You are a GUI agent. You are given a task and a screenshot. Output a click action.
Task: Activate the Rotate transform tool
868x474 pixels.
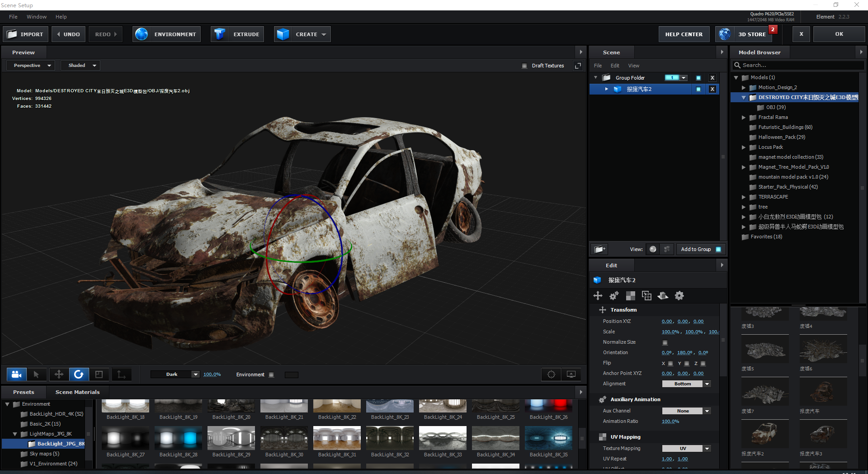(x=79, y=374)
